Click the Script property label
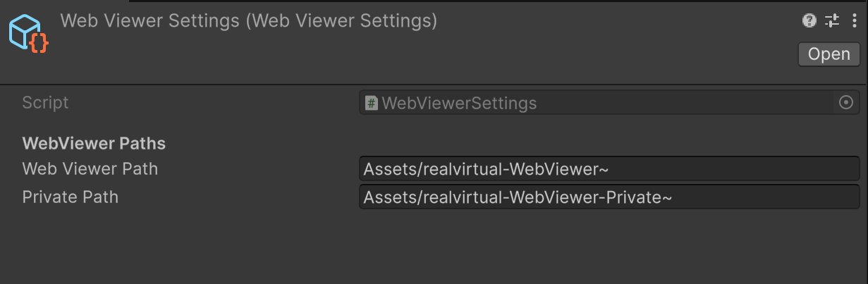Screen dimensions: 868x284 pos(46,103)
